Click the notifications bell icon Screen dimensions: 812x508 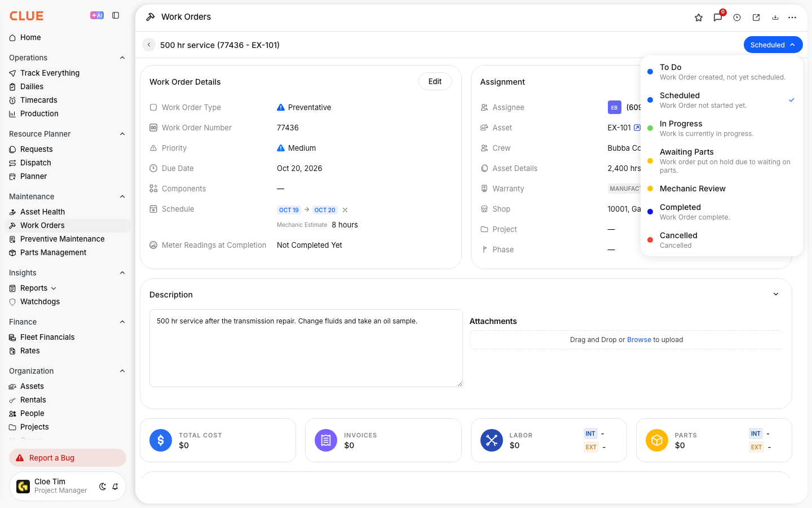coord(115,487)
